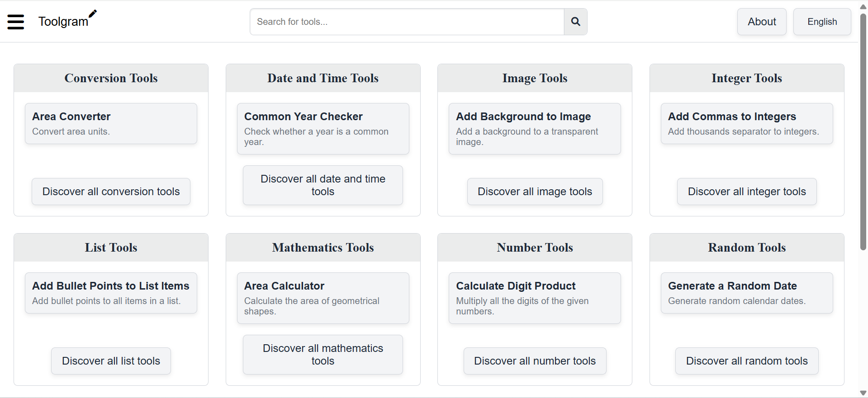
Task: Discover all date and time tools
Action: click(x=323, y=185)
